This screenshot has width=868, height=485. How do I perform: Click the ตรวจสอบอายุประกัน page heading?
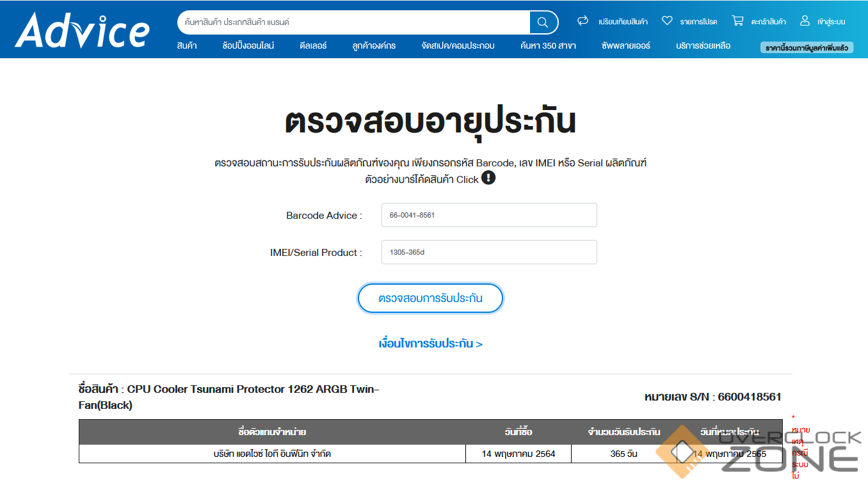coord(430,122)
